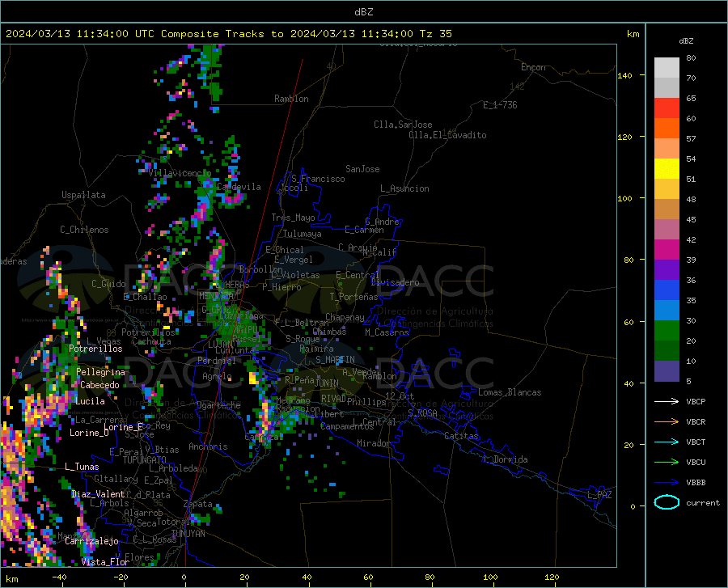728x588 pixels.
Task: Click the 'VBCR' legend label
Action: coord(696,421)
